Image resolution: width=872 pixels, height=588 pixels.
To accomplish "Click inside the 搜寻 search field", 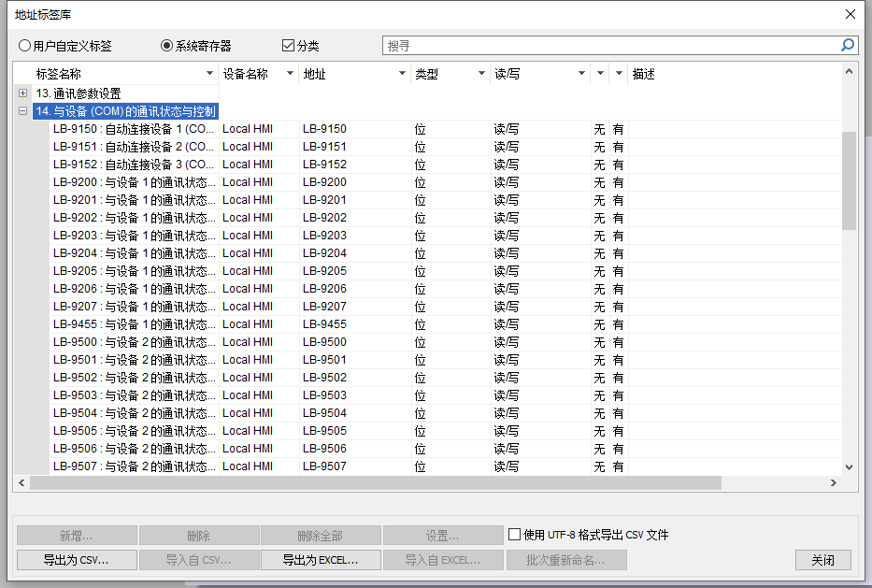I will [608, 45].
